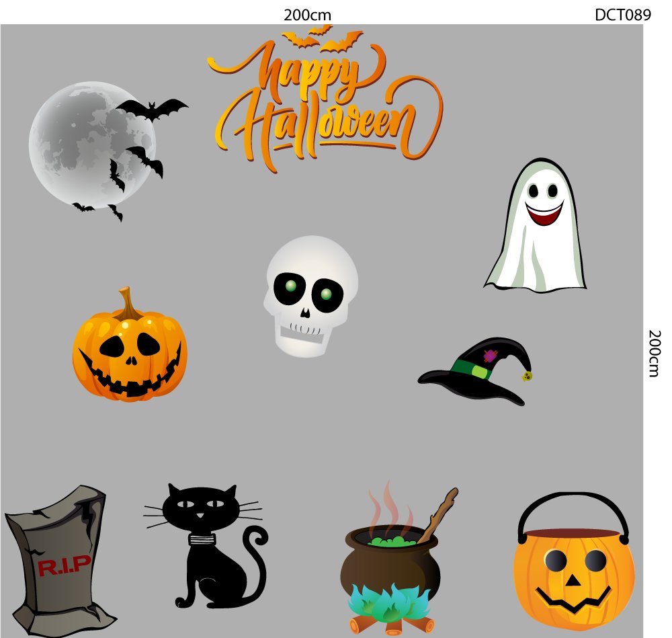Click the smiling ghost graphic

[x=534, y=222]
